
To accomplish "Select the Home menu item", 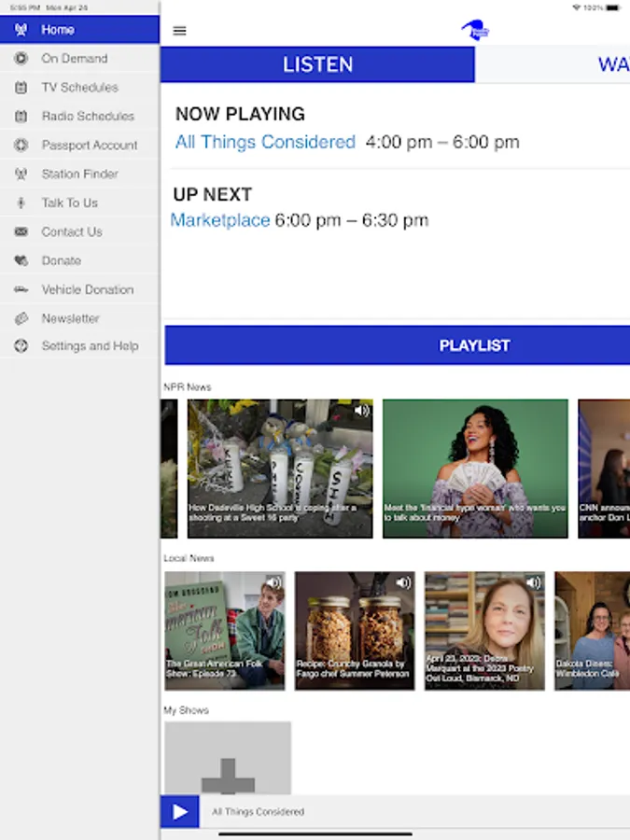I will pyautogui.click(x=80, y=30).
